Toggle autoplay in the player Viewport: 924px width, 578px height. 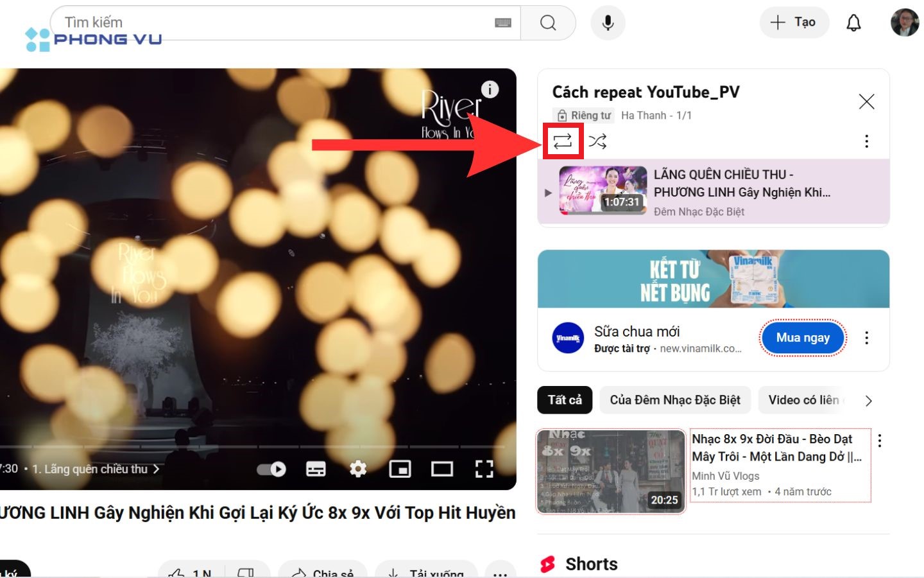[270, 469]
